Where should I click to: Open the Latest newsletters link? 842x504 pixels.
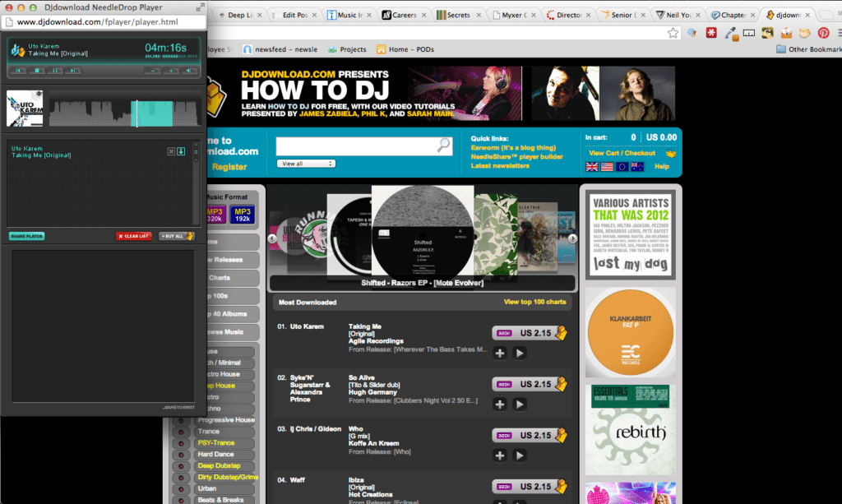tap(500, 166)
